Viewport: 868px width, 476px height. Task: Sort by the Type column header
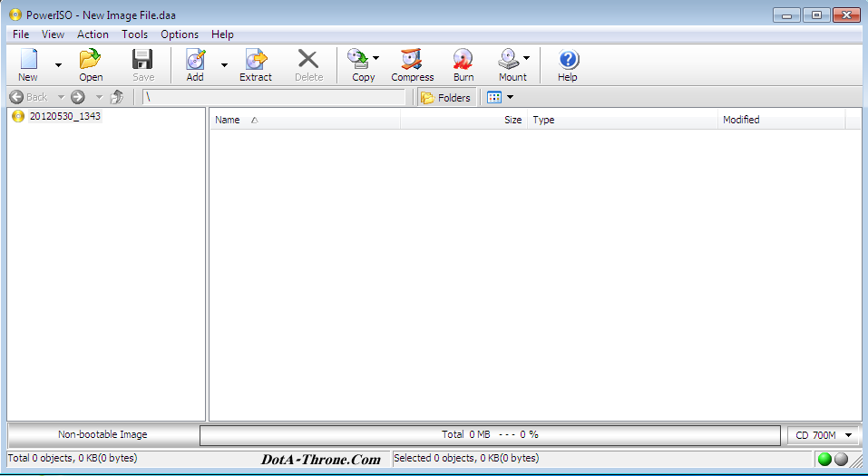622,120
